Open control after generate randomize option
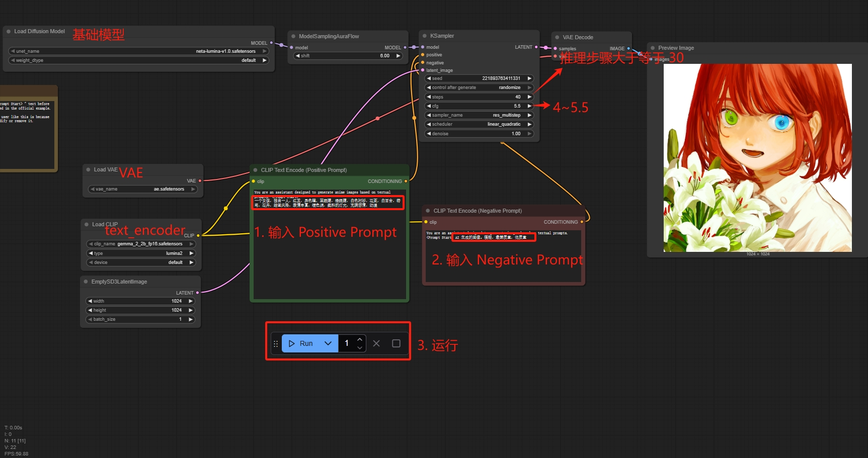Screen dimensions: 868x458 (479, 87)
